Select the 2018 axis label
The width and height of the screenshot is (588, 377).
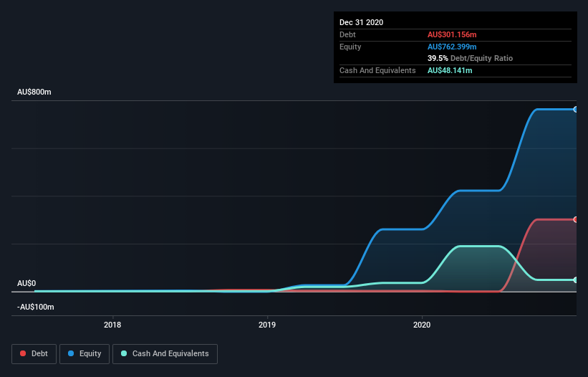point(112,325)
